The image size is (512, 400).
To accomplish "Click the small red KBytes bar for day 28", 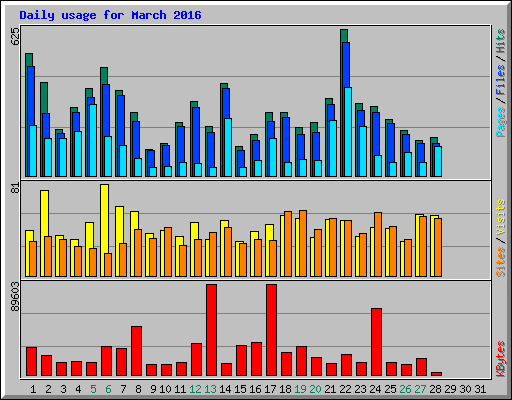I will pyautogui.click(x=436, y=374).
